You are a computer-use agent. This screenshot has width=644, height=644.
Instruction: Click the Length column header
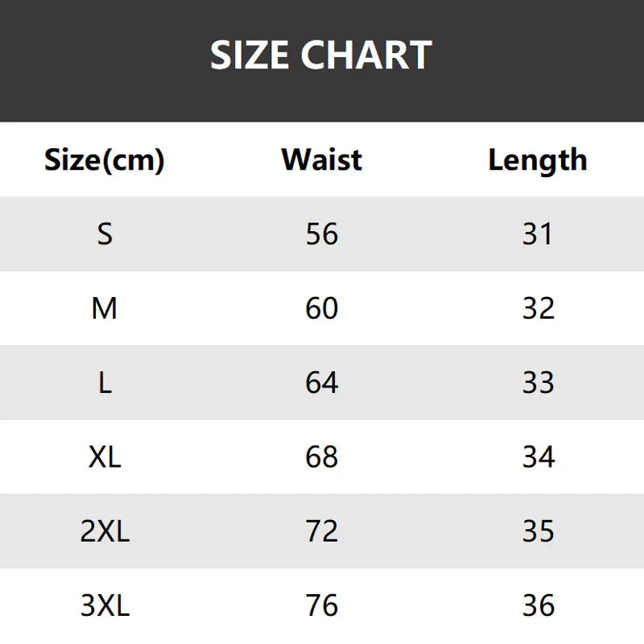coord(538,159)
